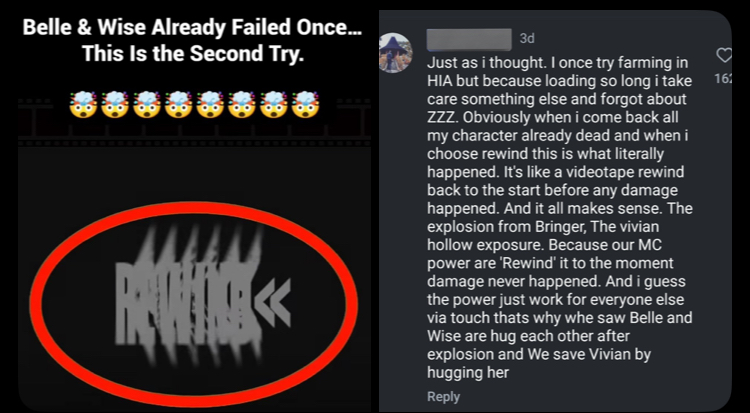Click the film strip graphic below the emojis
The image size is (750, 413).
[194, 122]
